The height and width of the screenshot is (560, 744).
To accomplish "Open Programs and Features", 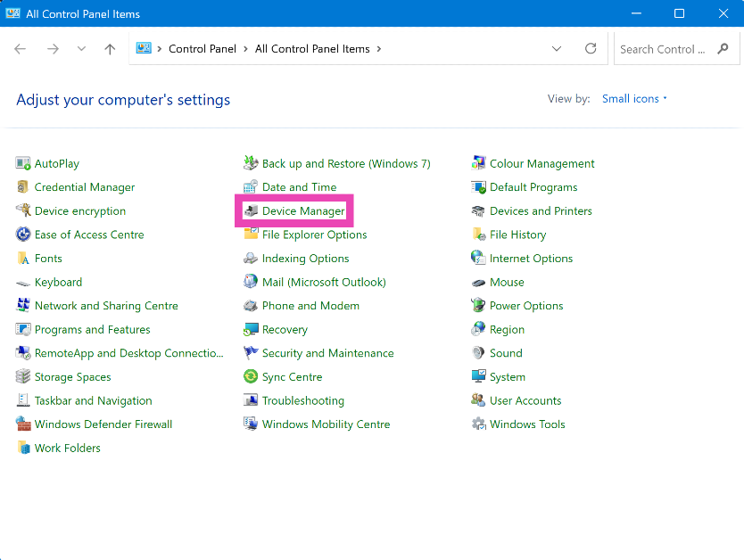I will tap(92, 330).
